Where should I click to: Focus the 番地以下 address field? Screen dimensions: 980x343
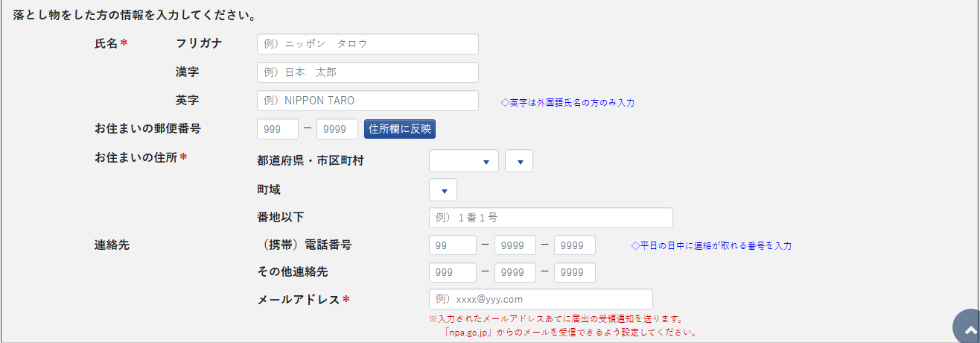tap(550, 218)
